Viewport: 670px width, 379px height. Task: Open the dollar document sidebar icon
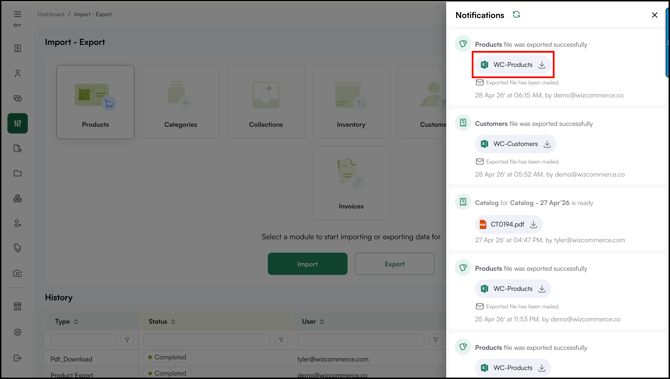coord(18,48)
